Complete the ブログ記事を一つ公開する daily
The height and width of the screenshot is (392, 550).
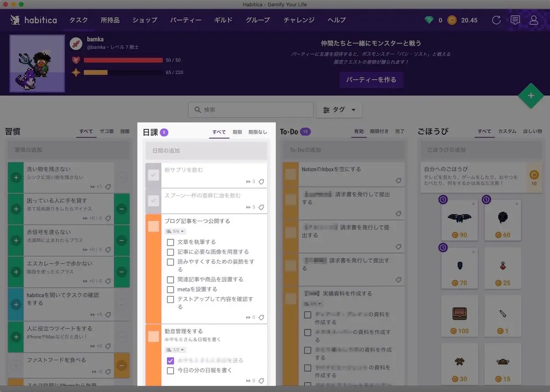click(x=154, y=226)
